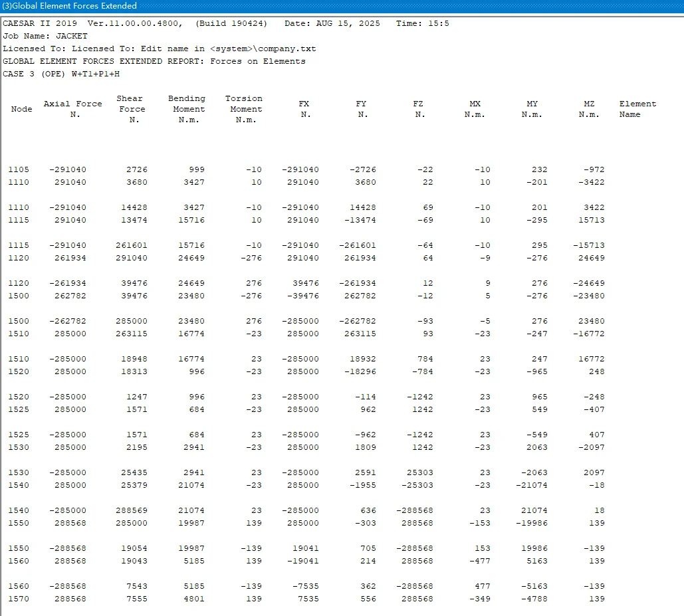Image resolution: width=684 pixels, height=616 pixels.
Task: Click MY value 2063
Action: pos(537,448)
